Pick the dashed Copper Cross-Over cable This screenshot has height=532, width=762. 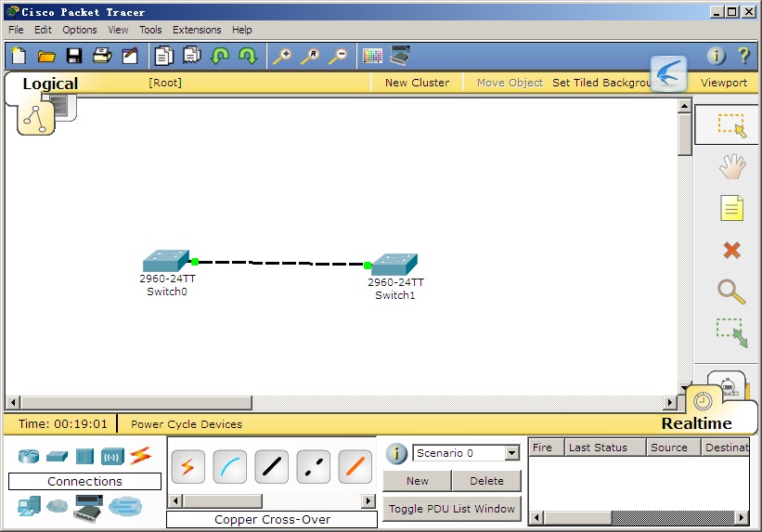click(x=314, y=467)
